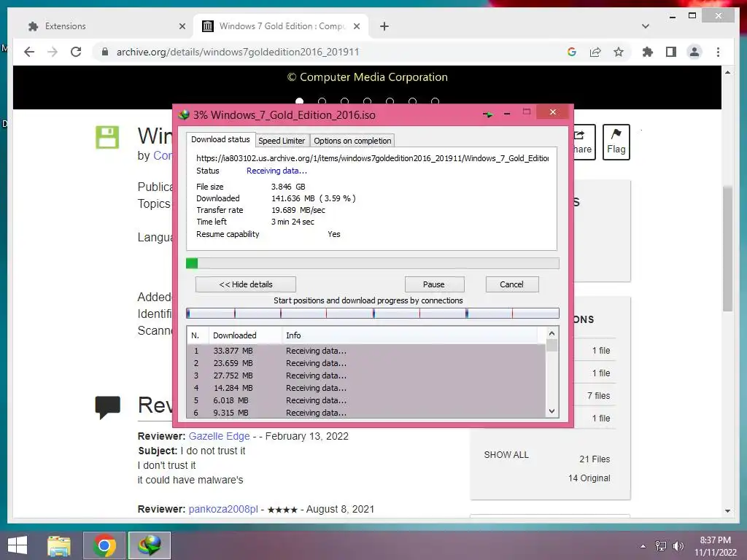Click the Internet Download Manager taskbar icon
This screenshot has width=747, height=560.
tap(150, 545)
